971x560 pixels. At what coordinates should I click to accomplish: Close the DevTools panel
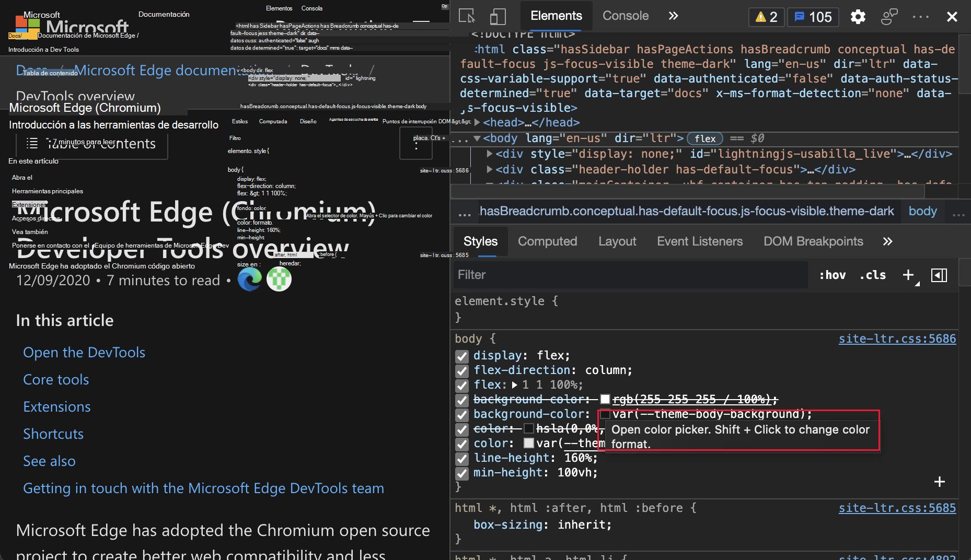[952, 17]
